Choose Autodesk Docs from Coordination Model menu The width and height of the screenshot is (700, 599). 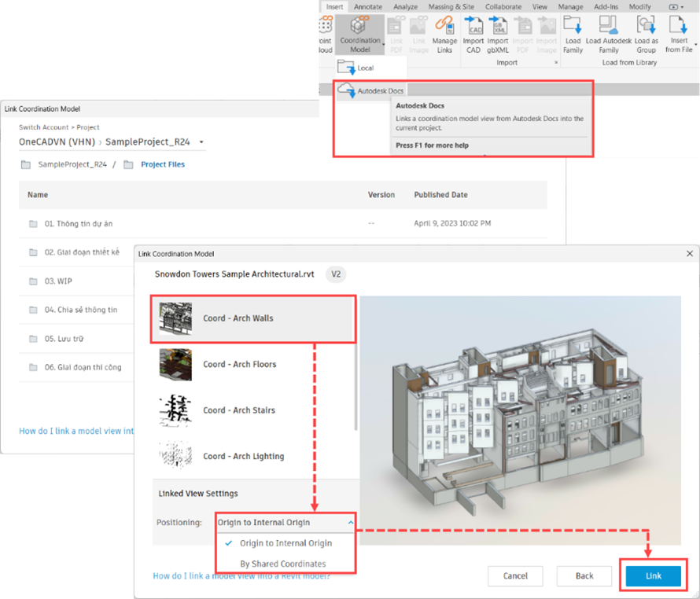coord(371,90)
